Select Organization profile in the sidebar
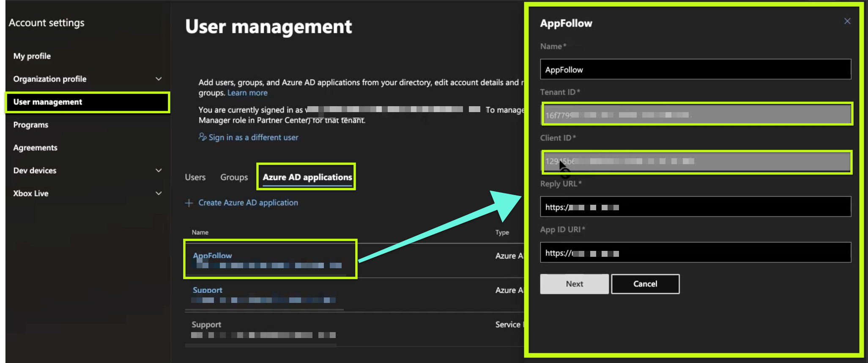Screen dimensions: 868x363 click(49, 79)
